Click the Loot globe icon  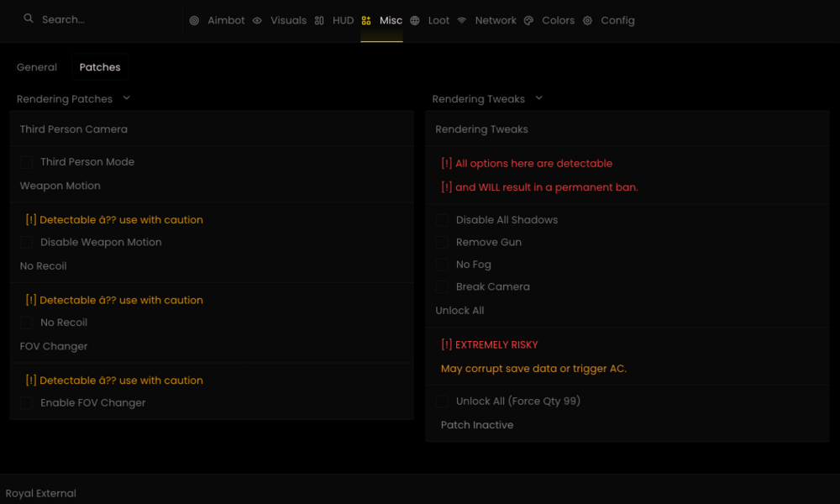click(415, 20)
